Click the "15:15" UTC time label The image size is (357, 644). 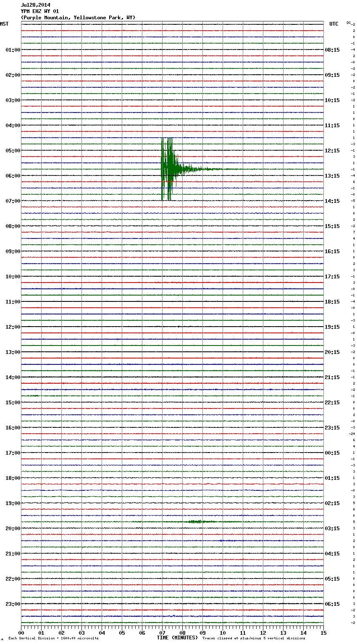pos(332,226)
